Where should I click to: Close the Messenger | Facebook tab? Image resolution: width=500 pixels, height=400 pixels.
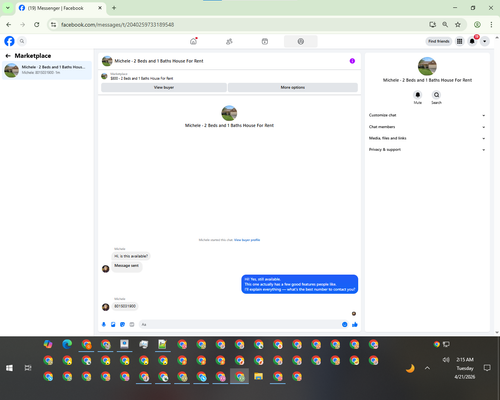pos(100,8)
